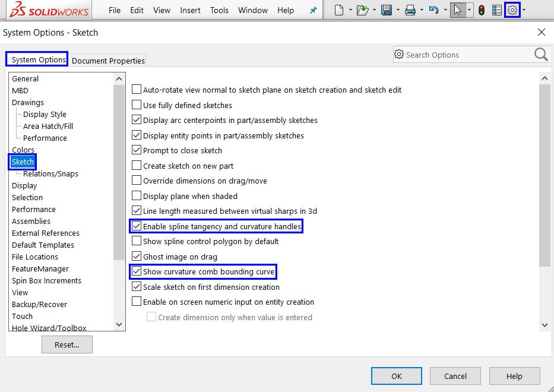Image resolution: width=554 pixels, height=392 pixels.
Task: Toggle Show spline control polygon by default
Action: click(x=137, y=241)
